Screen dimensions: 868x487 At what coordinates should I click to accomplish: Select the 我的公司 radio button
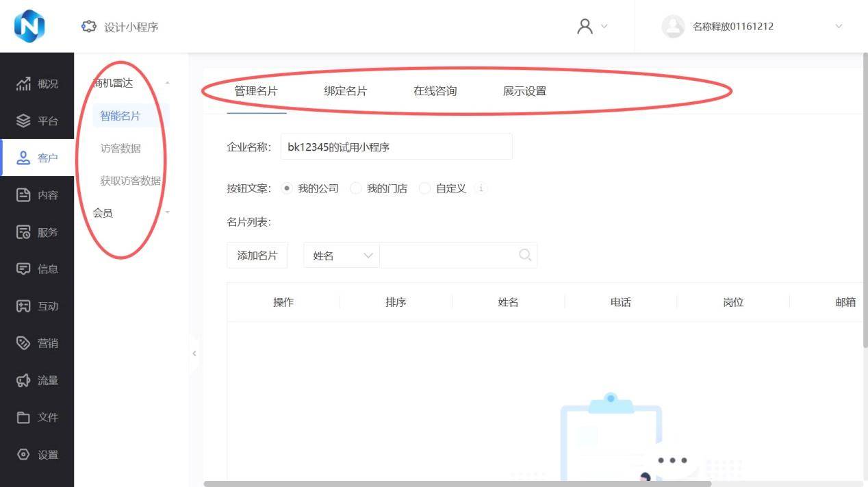pos(288,188)
